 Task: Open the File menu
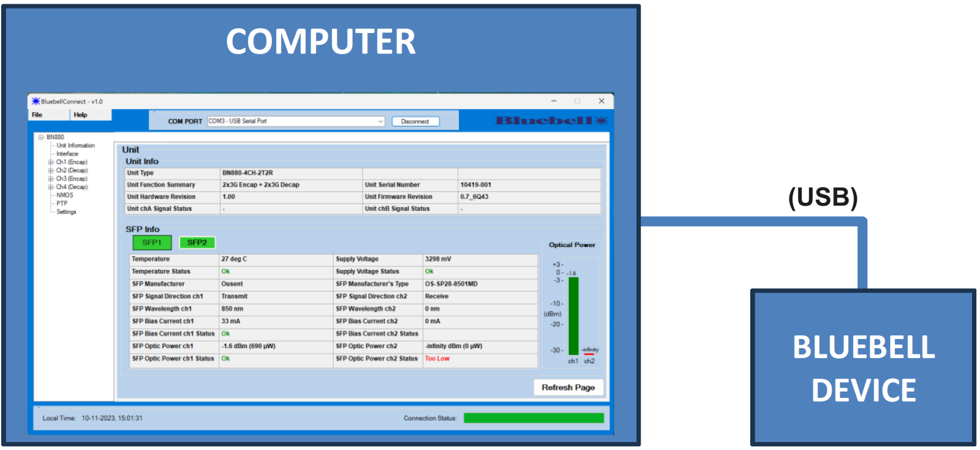37,115
